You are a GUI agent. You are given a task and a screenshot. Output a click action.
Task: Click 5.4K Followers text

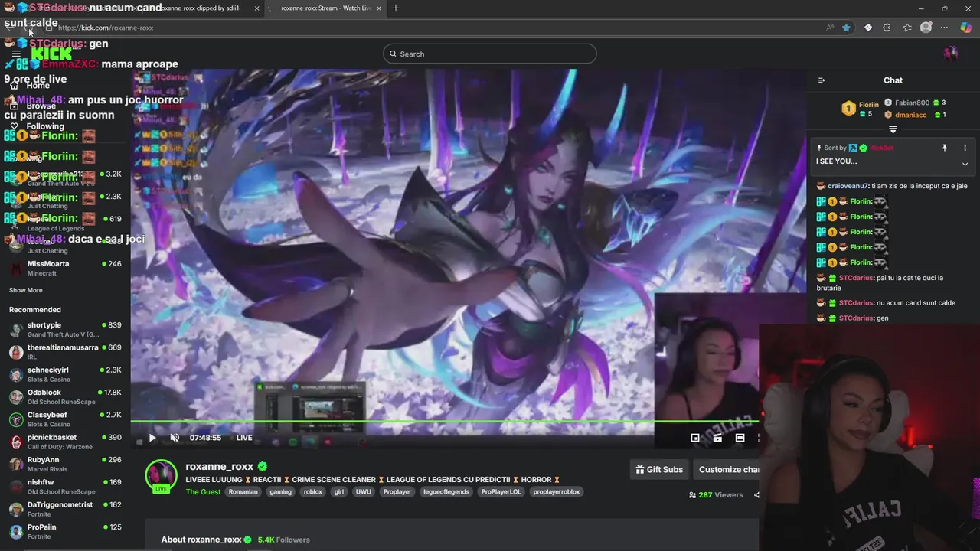(x=284, y=540)
